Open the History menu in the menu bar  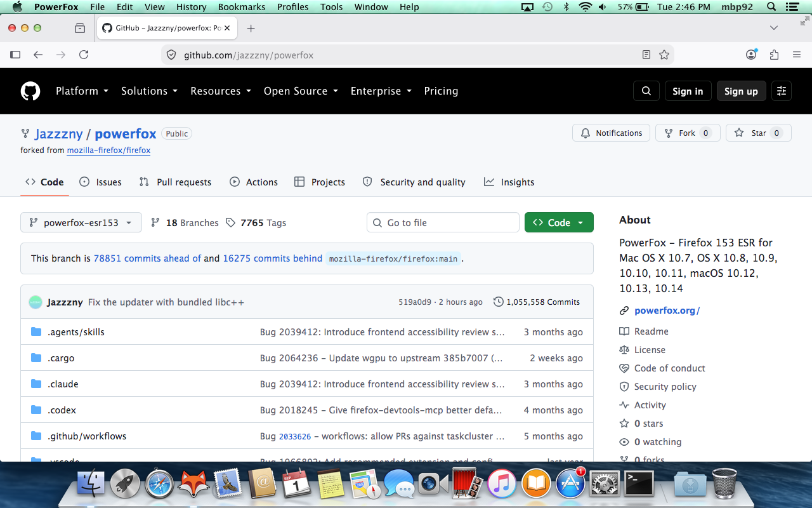click(x=191, y=7)
